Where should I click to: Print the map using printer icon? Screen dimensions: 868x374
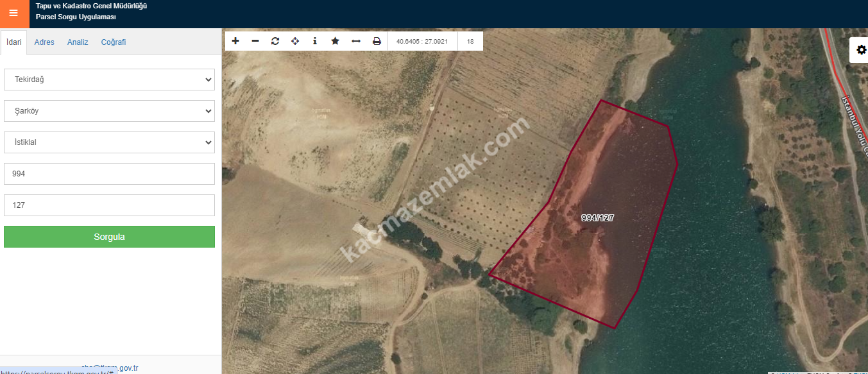(377, 41)
